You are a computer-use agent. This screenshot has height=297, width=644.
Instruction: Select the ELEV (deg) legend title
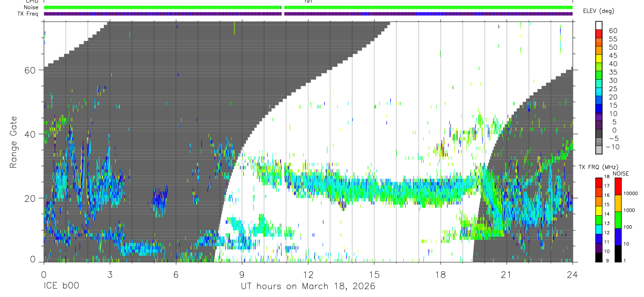(x=598, y=11)
